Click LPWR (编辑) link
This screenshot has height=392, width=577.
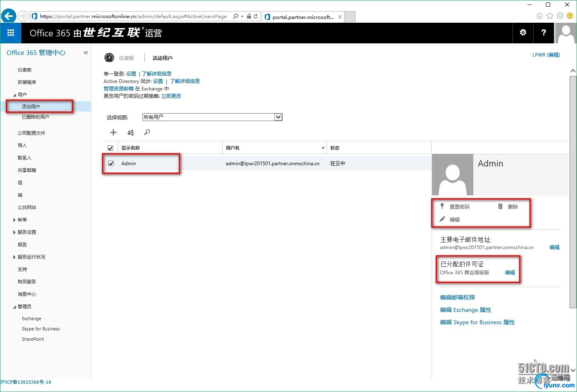coord(546,55)
